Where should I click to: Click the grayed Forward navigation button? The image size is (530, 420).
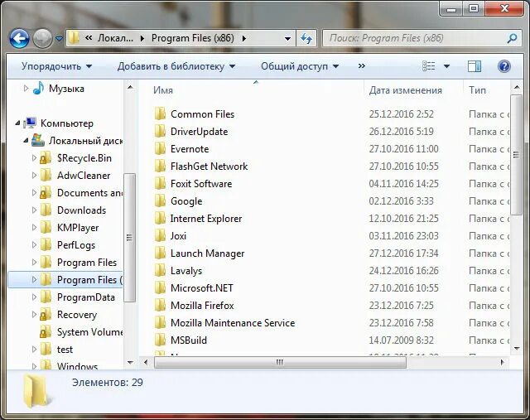[42, 39]
